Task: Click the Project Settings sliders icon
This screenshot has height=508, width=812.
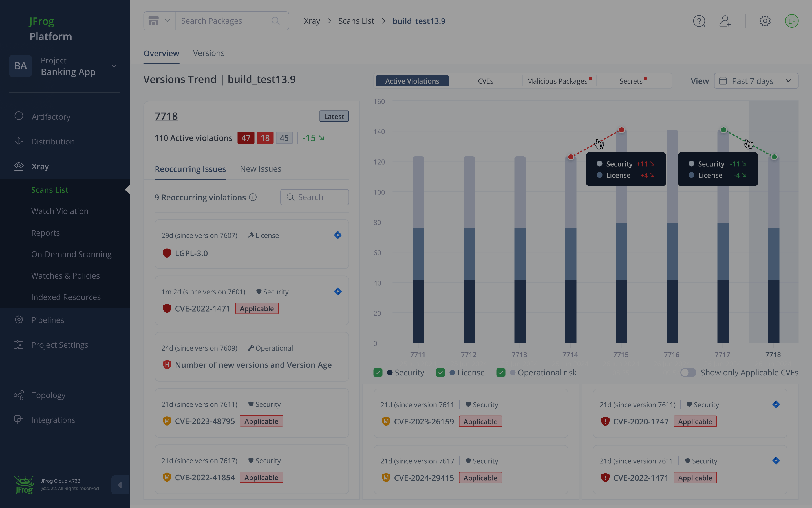Action: [x=19, y=345]
